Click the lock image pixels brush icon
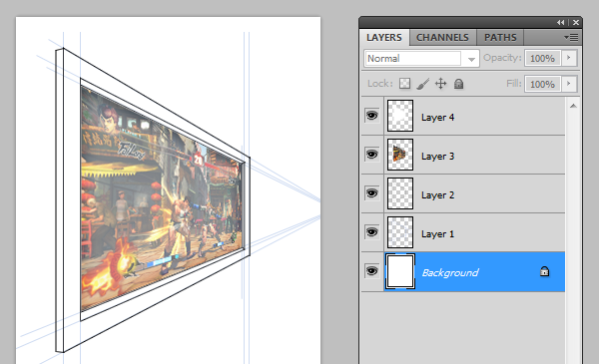 pyautogui.click(x=423, y=84)
